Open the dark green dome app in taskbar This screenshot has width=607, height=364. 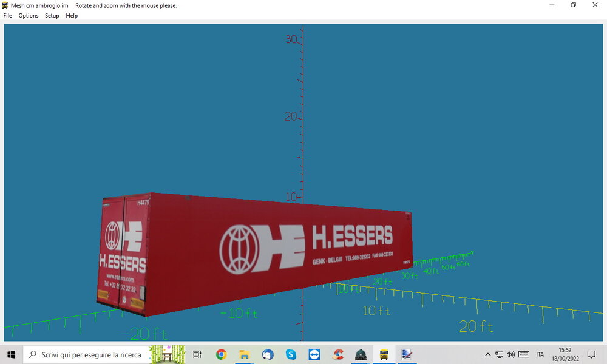pyautogui.click(x=361, y=354)
